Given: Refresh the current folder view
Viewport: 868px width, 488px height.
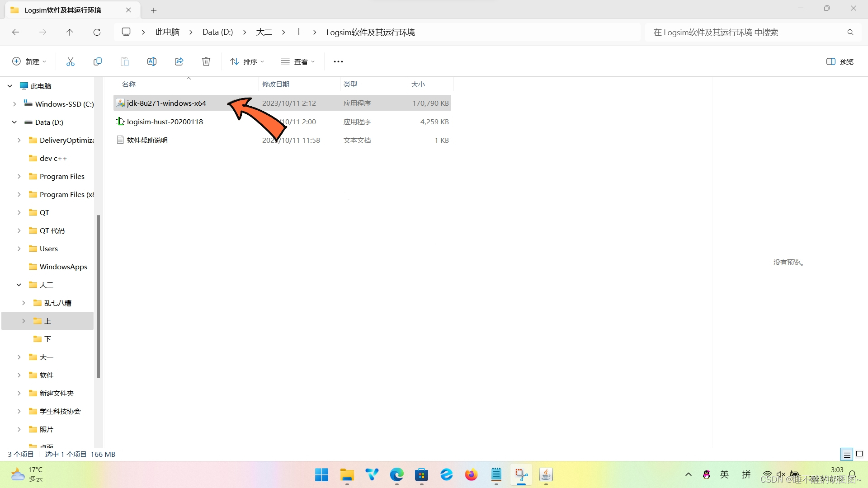Looking at the screenshot, I should tap(97, 32).
